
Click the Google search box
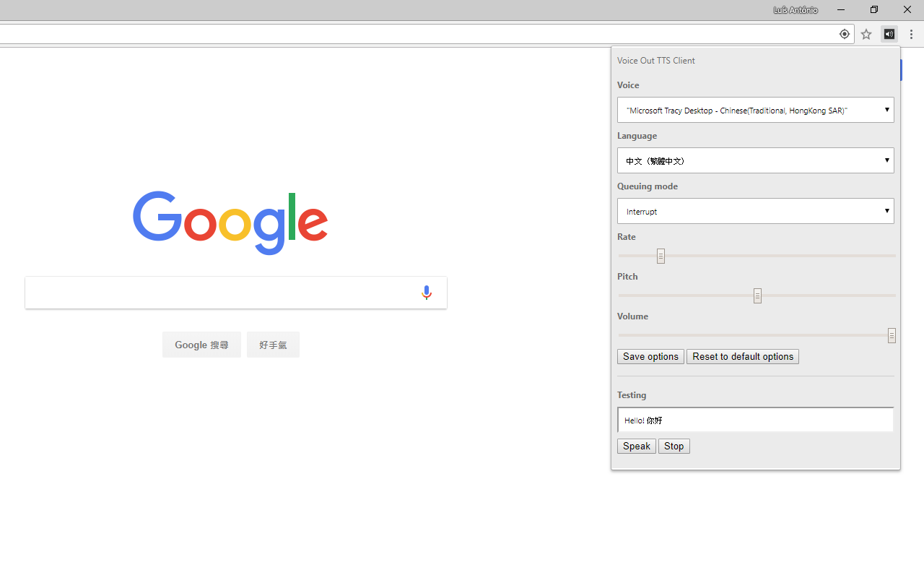click(x=236, y=293)
